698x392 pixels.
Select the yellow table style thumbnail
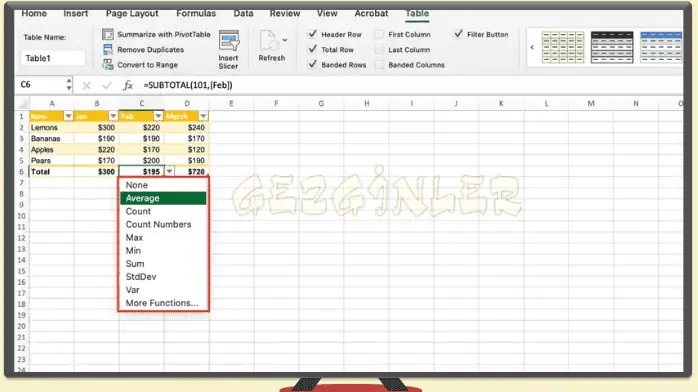563,47
